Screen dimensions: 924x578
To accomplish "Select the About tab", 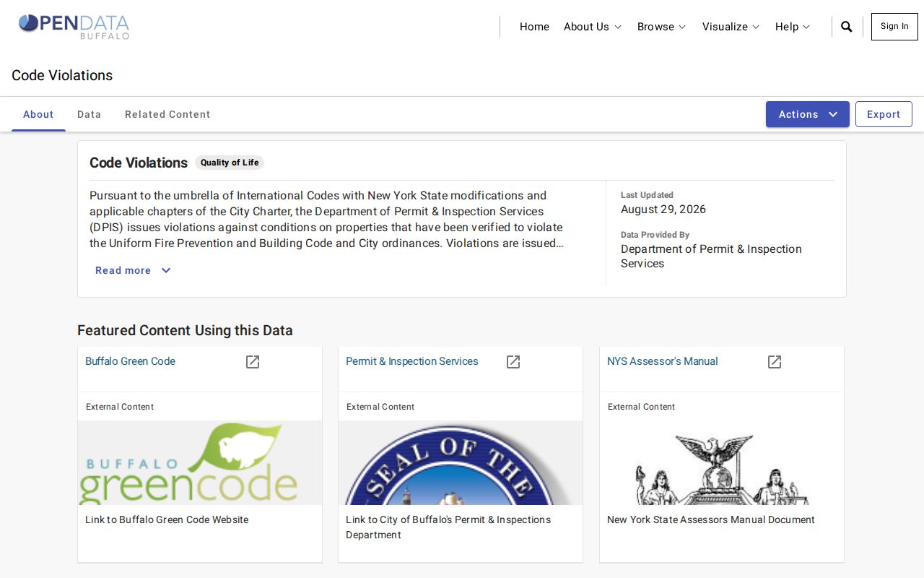I will click(38, 114).
